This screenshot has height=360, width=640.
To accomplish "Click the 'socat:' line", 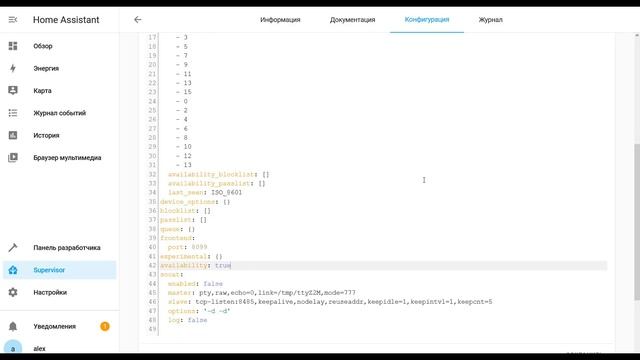I will pos(171,274).
